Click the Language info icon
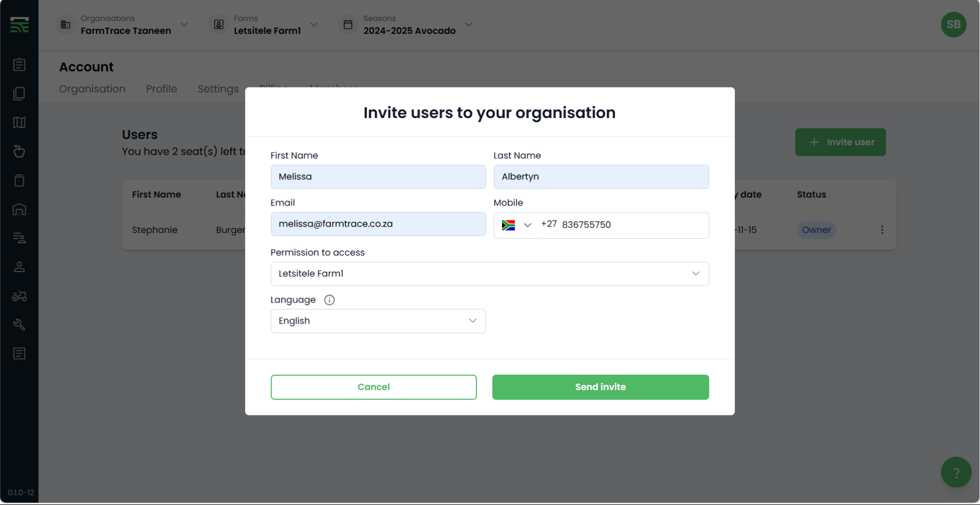Image resolution: width=980 pixels, height=505 pixels. pos(329,300)
